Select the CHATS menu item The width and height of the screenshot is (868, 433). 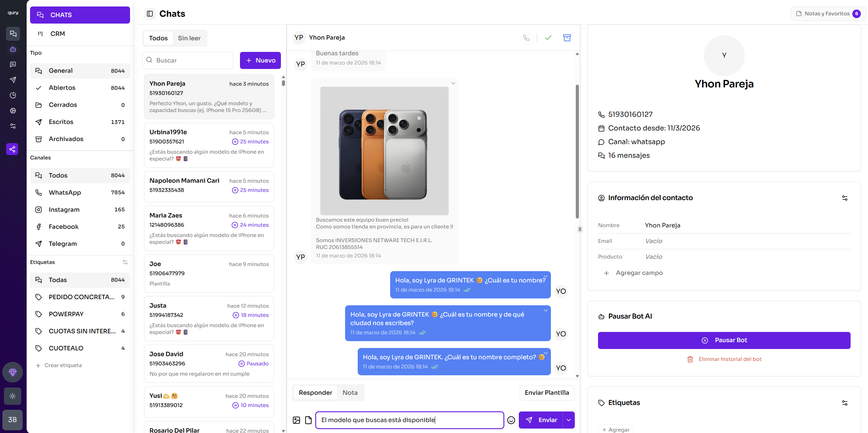pos(80,15)
